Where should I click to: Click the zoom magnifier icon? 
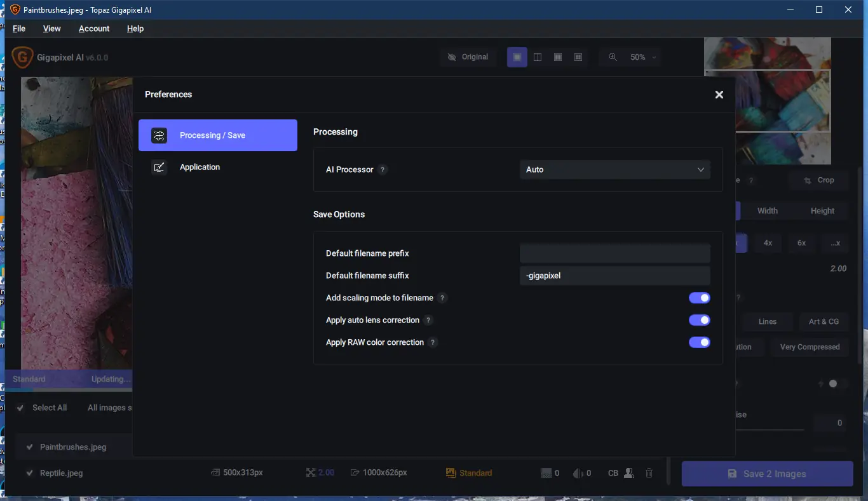point(613,57)
